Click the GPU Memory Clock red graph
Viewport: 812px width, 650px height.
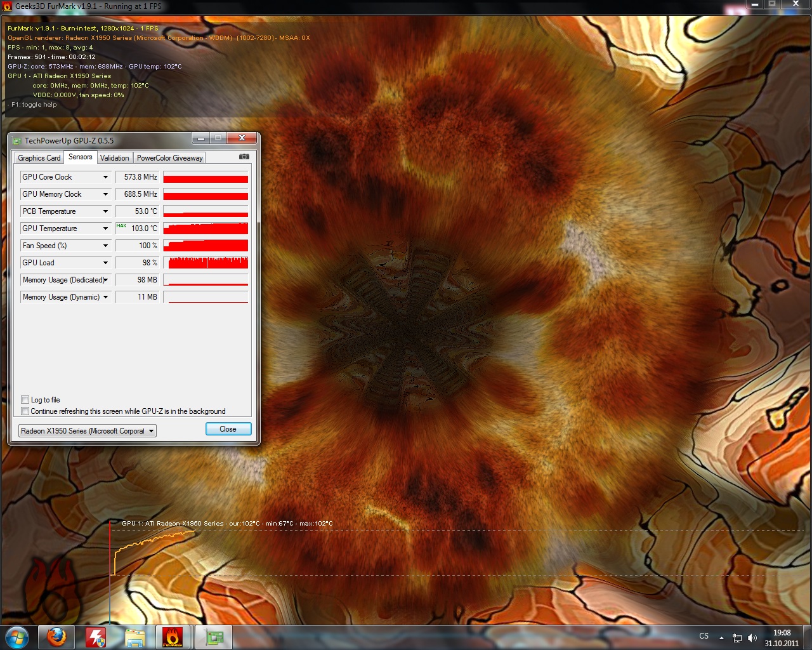pos(206,194)
